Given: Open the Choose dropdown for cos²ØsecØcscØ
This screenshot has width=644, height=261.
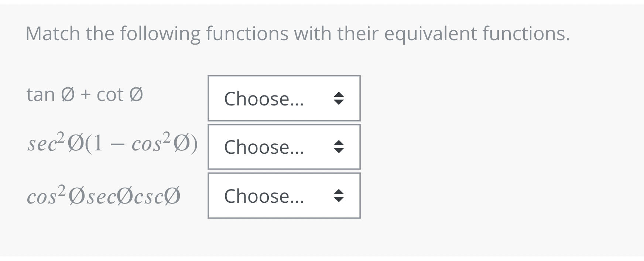Looking at the screenshot, I should (284, 196).
